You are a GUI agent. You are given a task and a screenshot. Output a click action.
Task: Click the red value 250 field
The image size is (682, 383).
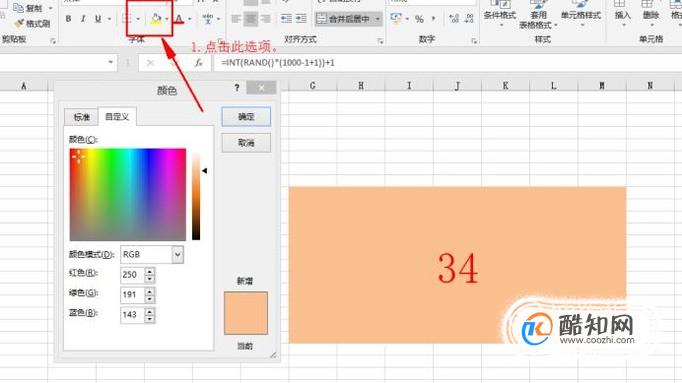click(132, 275)
